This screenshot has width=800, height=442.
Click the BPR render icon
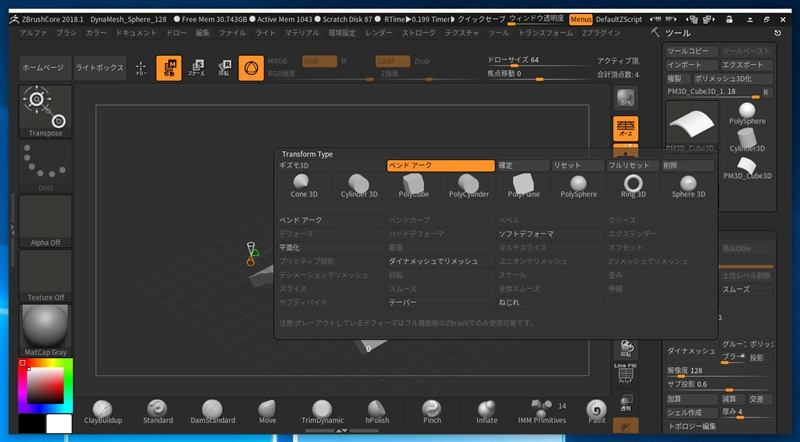[x=626, y=98]
